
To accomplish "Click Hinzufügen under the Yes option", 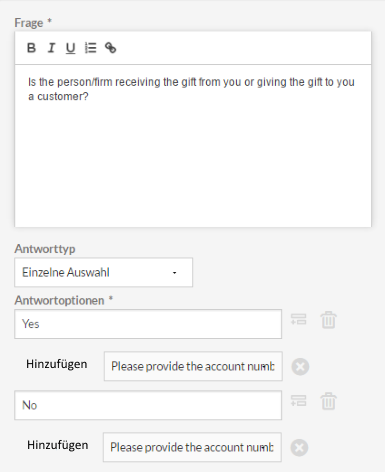I will (57, 364).
